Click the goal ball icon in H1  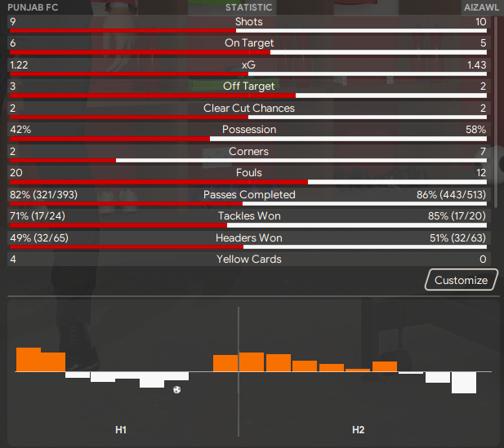tap(176, 390)
